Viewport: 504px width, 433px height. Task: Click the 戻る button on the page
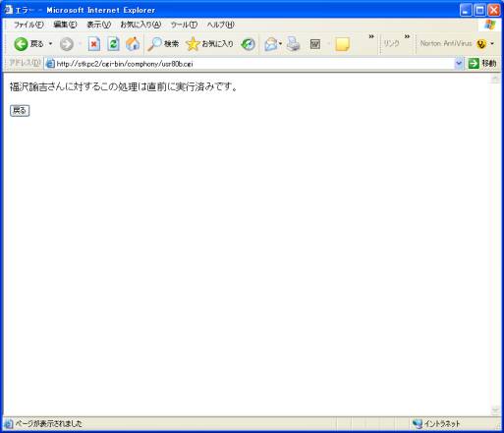[x=20, y=111]
